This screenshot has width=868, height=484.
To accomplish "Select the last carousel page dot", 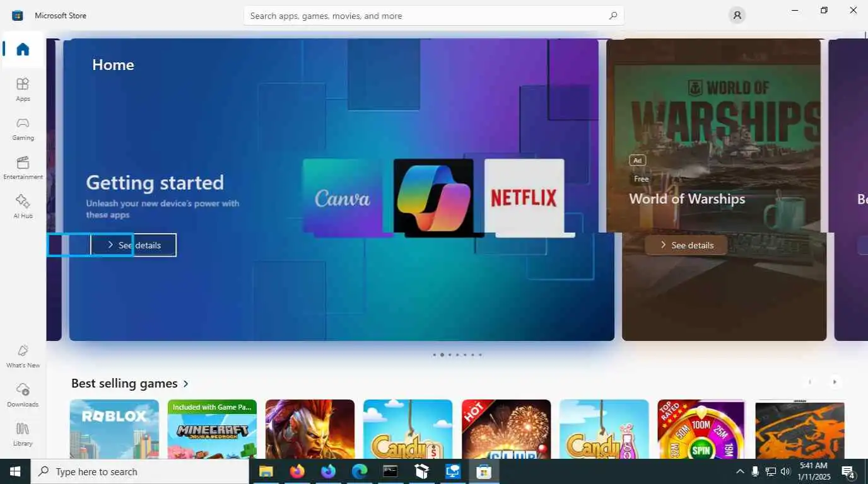I will pos(480,355).
